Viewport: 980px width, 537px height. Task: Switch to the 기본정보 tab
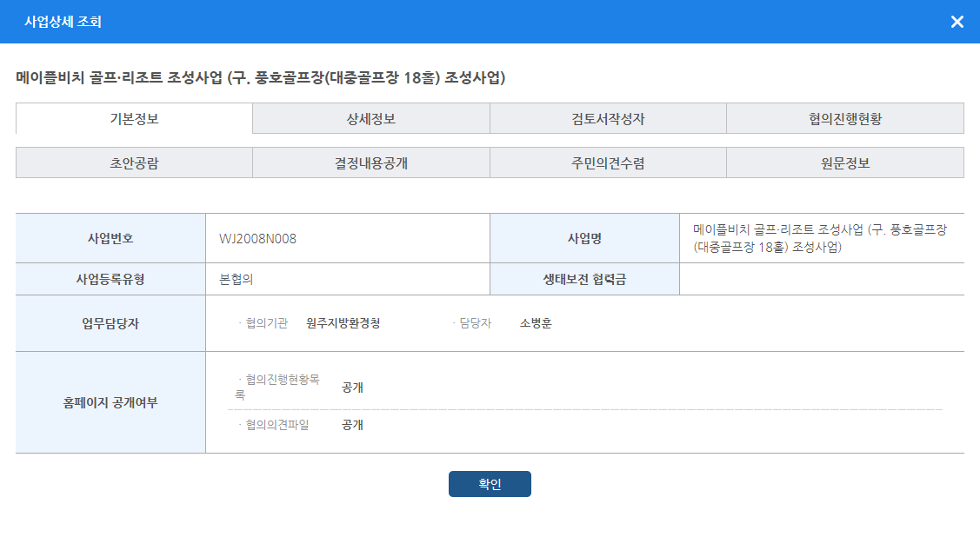click(x=134, y=119)
